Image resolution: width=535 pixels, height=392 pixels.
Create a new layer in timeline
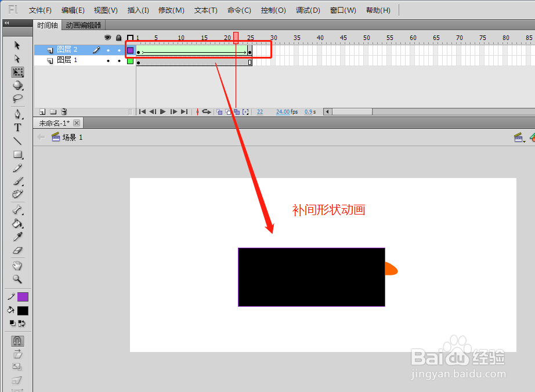[42, 111]
